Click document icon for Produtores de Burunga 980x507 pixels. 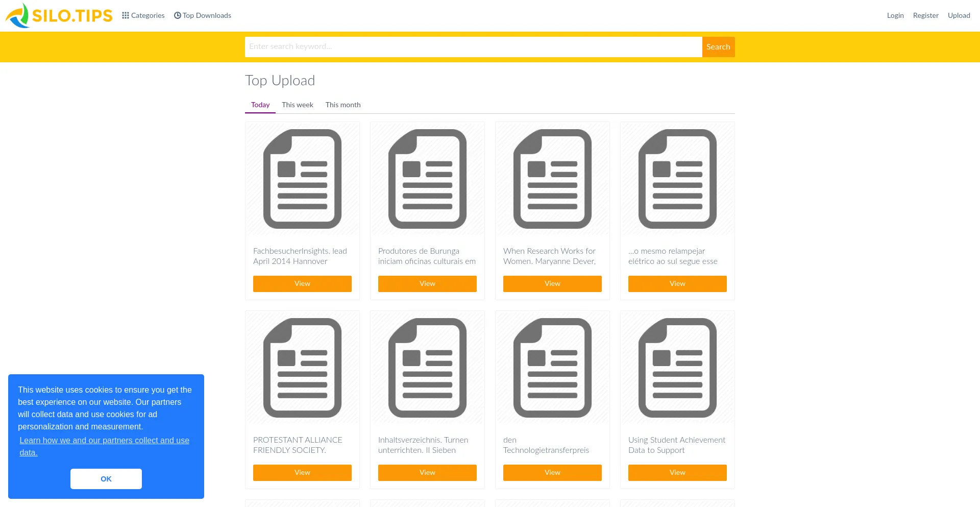427,179
